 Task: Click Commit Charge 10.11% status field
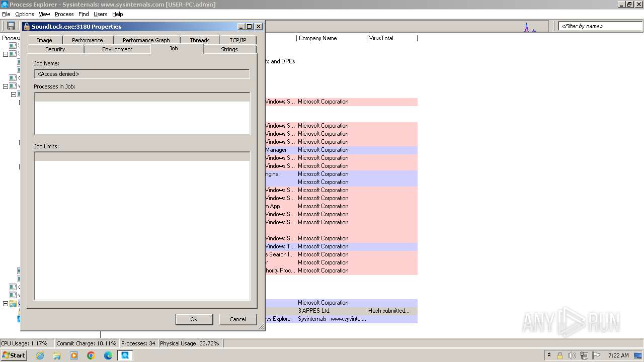(87, 343)
